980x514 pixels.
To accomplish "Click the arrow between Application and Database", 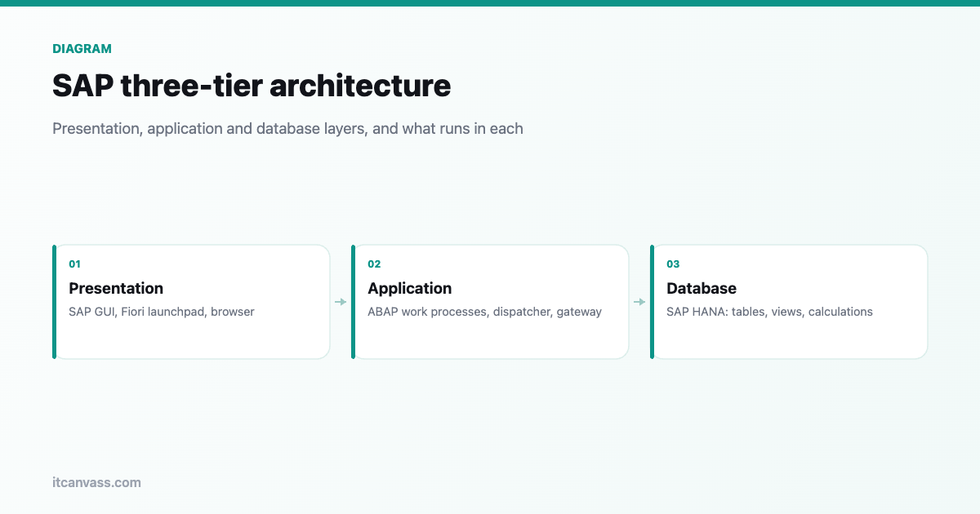I will pyautogui.click(x=639, y=302).
